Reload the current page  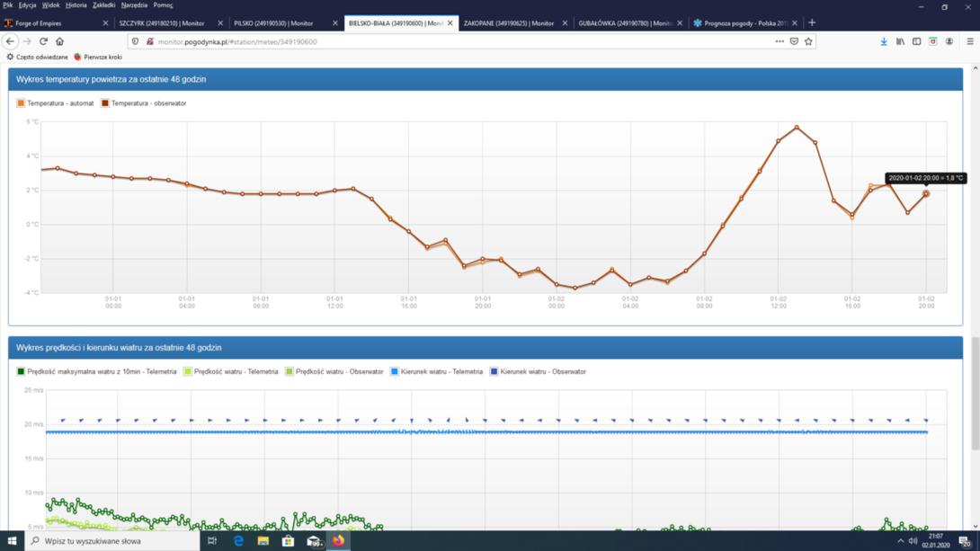click(43, 41)
